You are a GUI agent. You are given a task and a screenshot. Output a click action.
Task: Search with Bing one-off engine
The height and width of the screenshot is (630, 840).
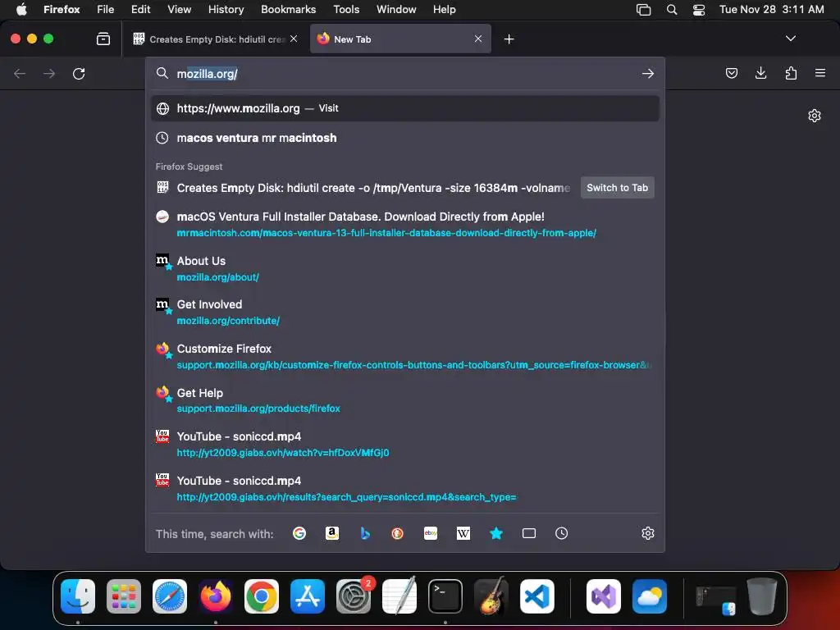tap(365, 533)
